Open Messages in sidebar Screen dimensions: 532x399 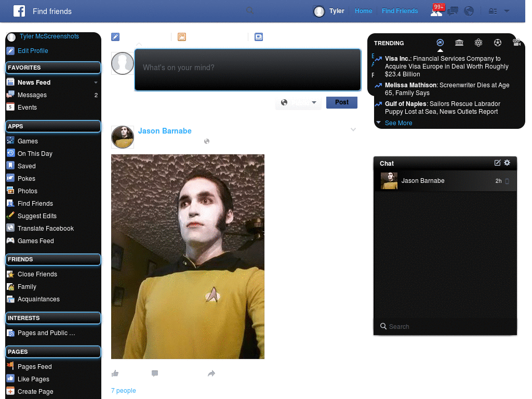(x=32, y=95)
